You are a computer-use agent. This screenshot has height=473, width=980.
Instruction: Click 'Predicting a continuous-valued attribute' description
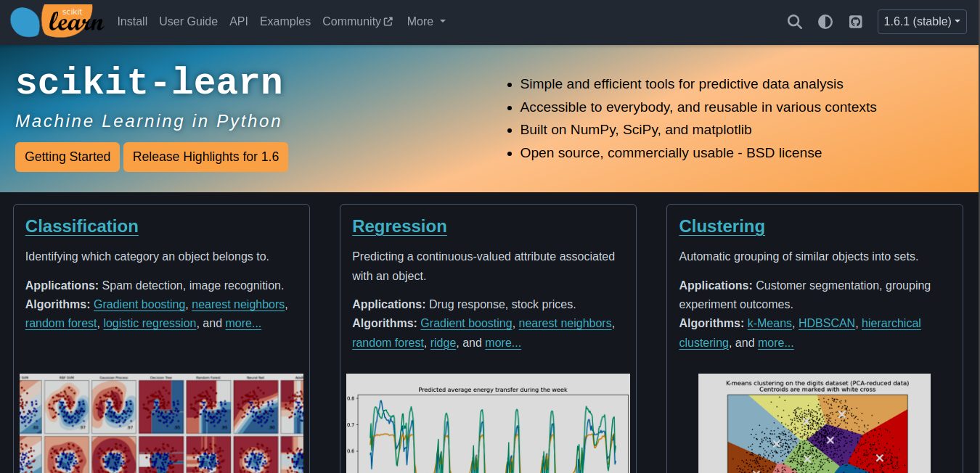(x=483, y=266)
